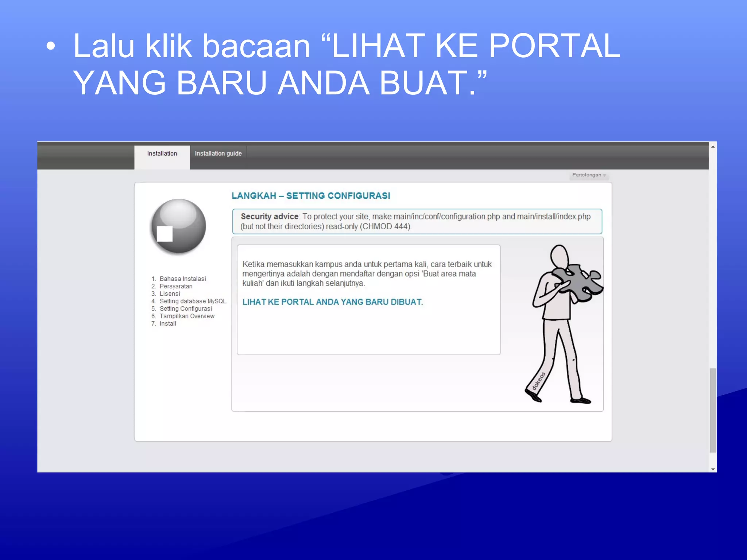Viewport: 747px width, 560px height.
Task: Select step 'Setting database MySQL'
Action: pos(193,301)
